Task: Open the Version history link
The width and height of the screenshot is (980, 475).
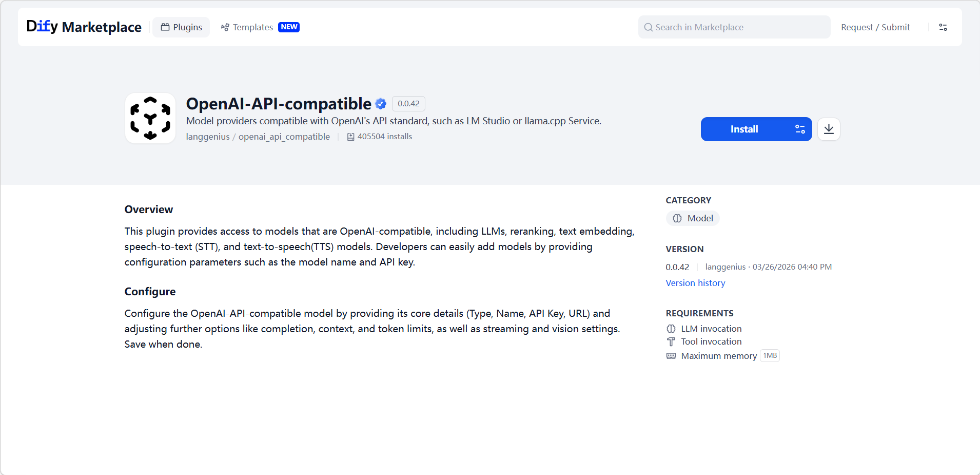Action: pyautogui.click(x=695, y=283)
